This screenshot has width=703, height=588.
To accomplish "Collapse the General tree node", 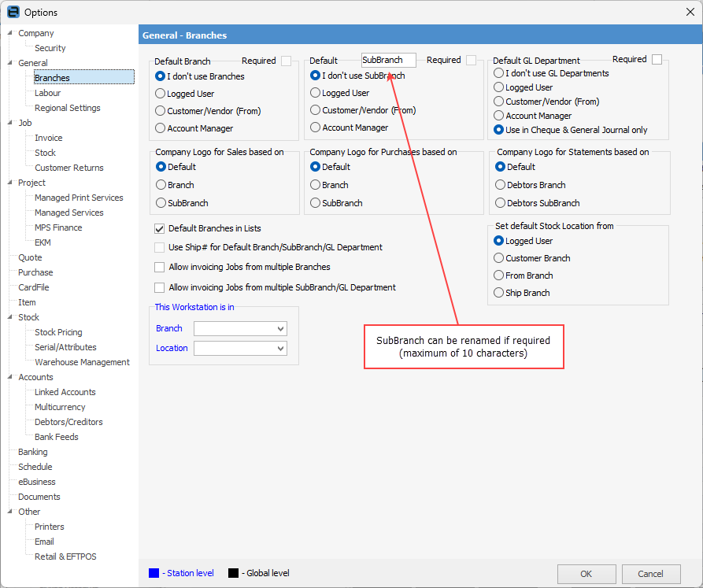I will pyautogui.click(x=10, y=63).
